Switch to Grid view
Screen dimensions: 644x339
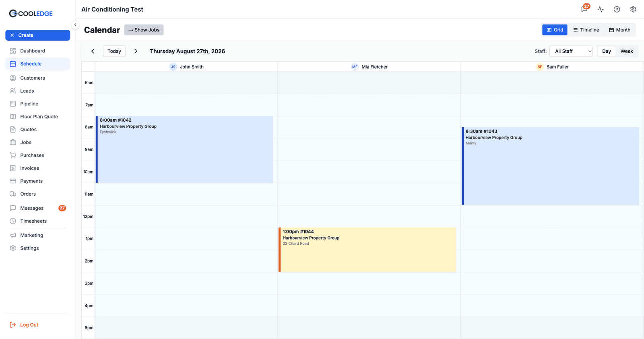coord(555,30)
